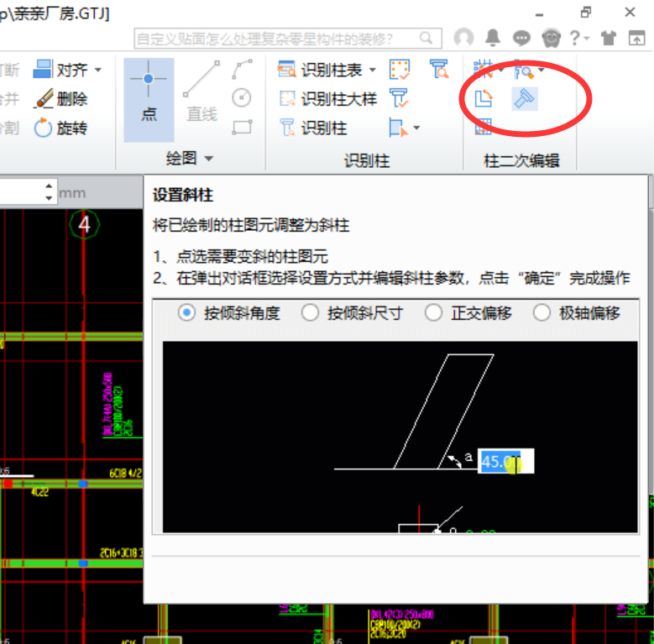The image size is (654, 644).
Task: Select the 直线 line drawing tool
Action: tap(201, 92)
